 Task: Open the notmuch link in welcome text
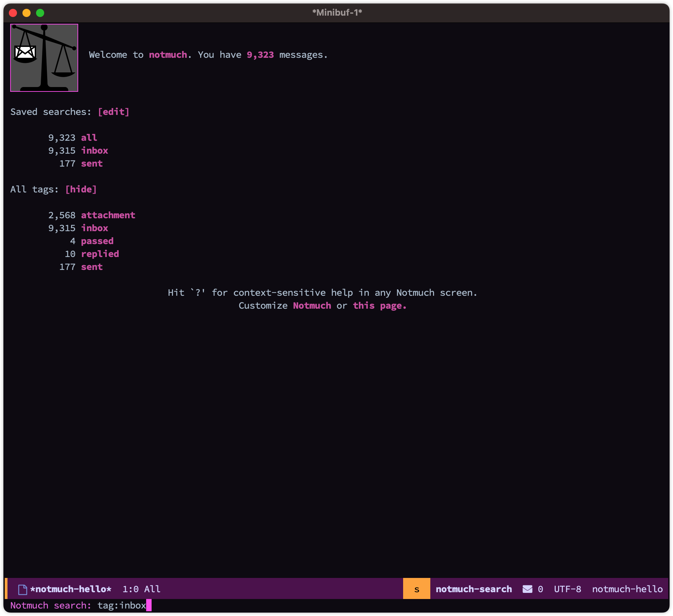168,55
